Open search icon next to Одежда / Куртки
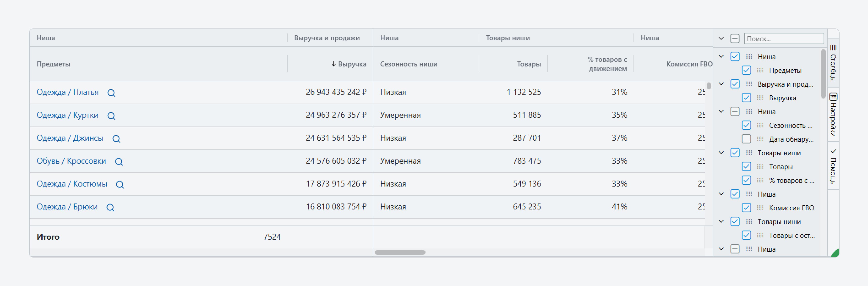 click(x=111, y=116)
